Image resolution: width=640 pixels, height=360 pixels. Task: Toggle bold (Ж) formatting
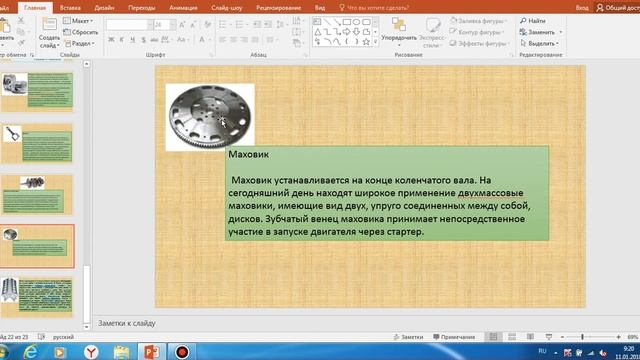coord(111,40)
